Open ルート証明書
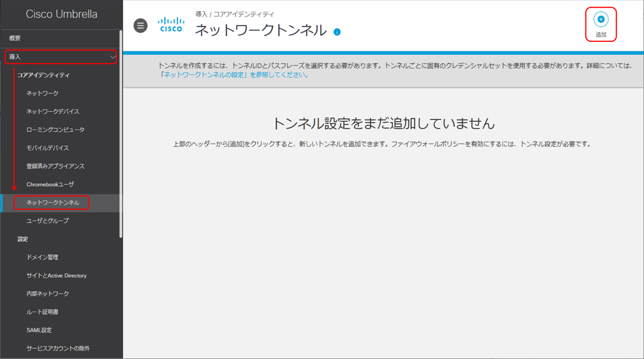 click(42, 312)
